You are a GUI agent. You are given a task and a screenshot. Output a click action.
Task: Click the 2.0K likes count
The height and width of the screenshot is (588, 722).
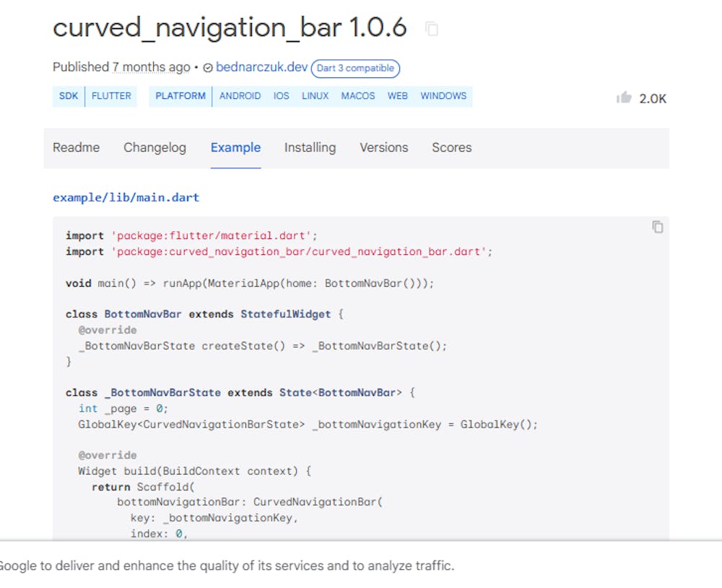tap(653, 99)
